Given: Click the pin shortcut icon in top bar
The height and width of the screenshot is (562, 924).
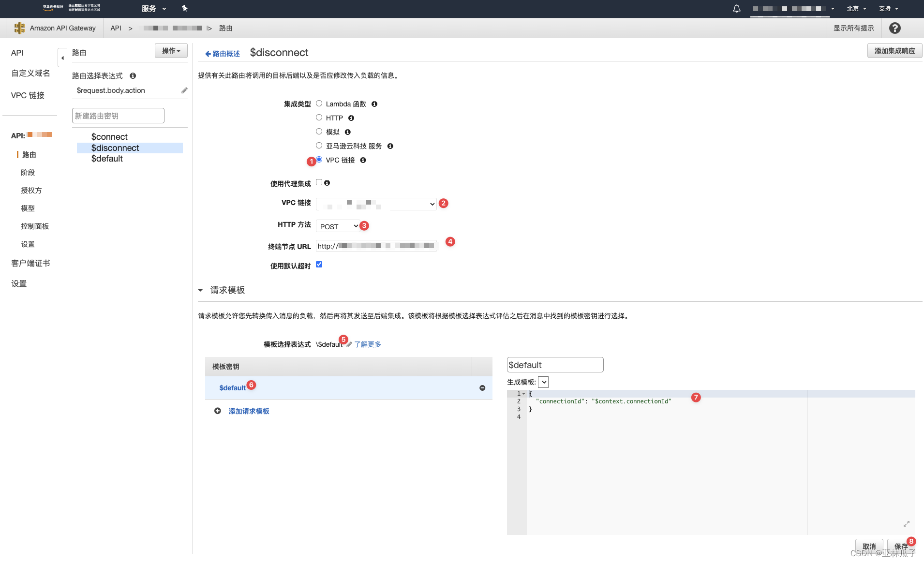Looking at the screenshot, I should [184, 8].
